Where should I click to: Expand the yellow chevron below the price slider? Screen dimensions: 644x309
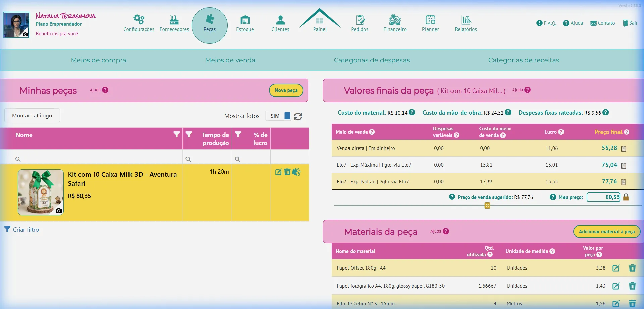[x=487, y=205]
